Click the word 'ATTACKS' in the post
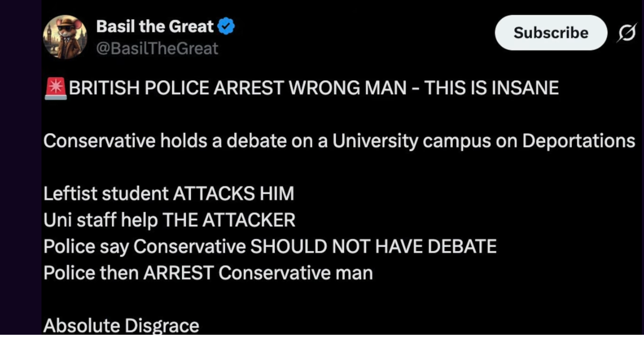 (213, 194)
